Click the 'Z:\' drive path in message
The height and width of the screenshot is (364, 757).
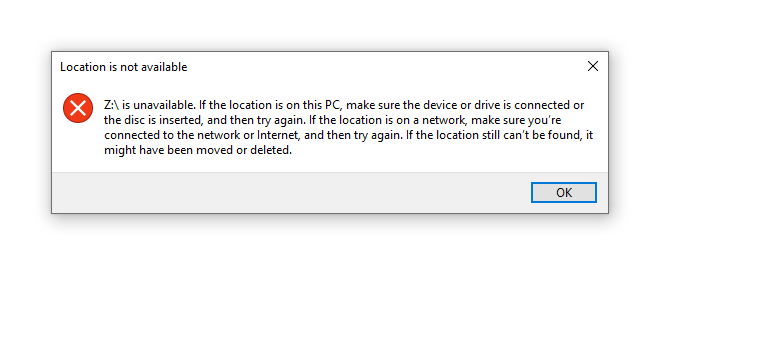112,105
